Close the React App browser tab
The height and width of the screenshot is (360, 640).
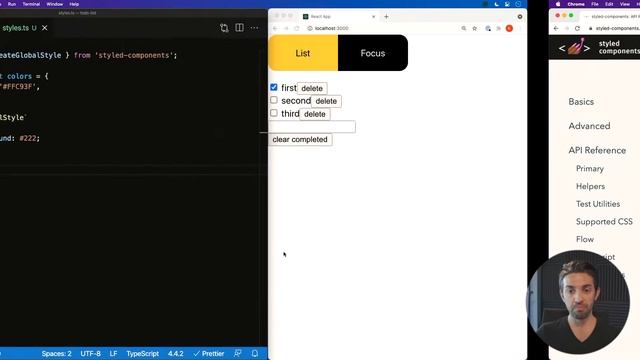click(373, 17)
